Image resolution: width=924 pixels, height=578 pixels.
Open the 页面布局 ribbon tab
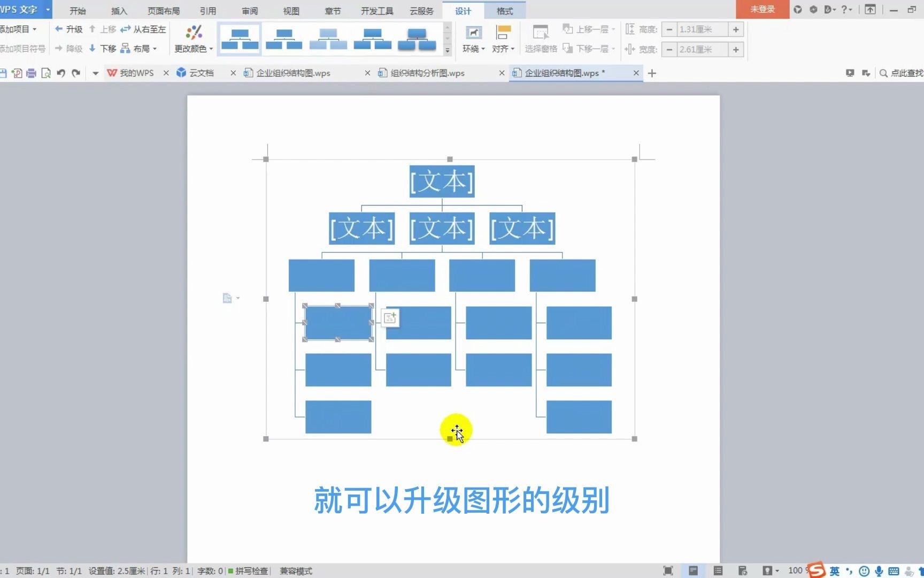(x=163, y=11)
